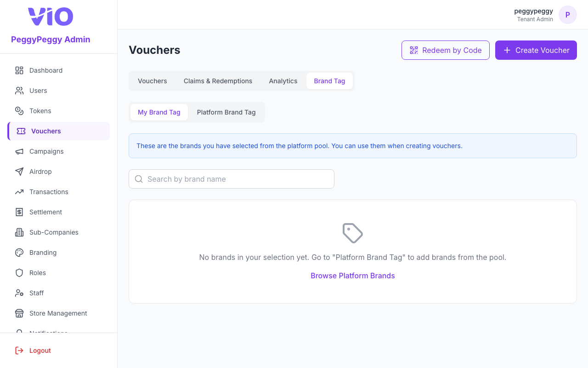
Task: Click the Redeem by Code button
Action: point(446,50)
